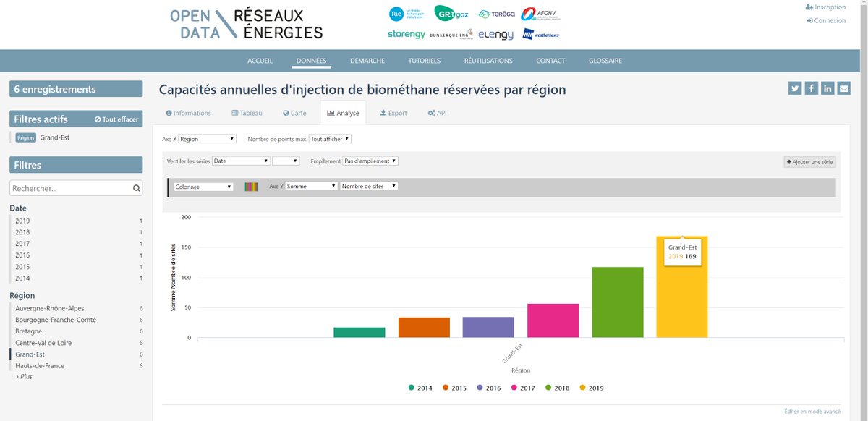The width and height of the screenshot is (868, 421).
Task: Open DÉMARCHE in navigation
Action: [367, 61]
